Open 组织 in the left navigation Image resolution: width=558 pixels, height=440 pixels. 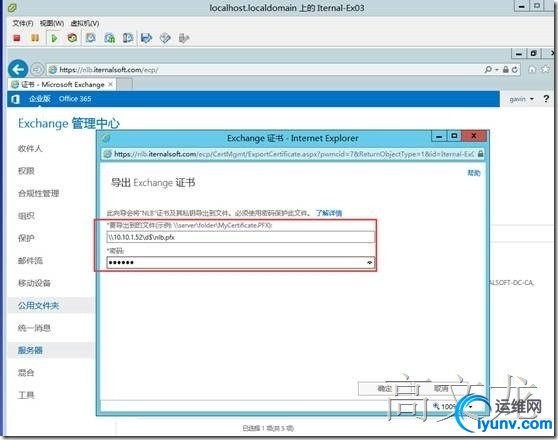point(26,216)
